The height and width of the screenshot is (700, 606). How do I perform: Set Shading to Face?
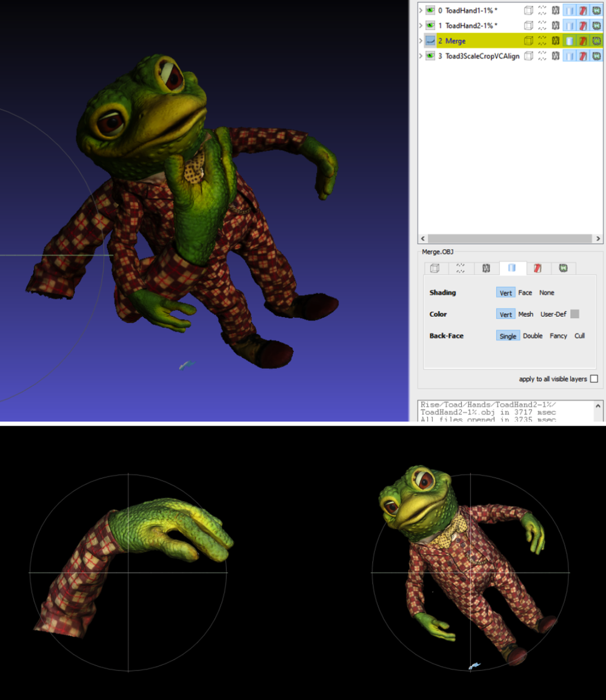tap(525, 292)
